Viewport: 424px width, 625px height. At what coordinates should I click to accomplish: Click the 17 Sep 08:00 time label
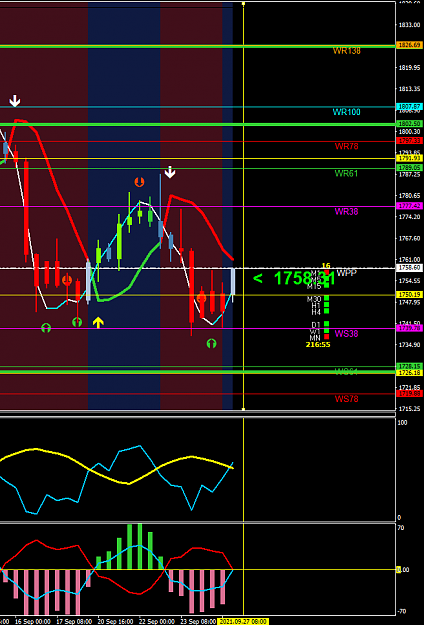74,622
